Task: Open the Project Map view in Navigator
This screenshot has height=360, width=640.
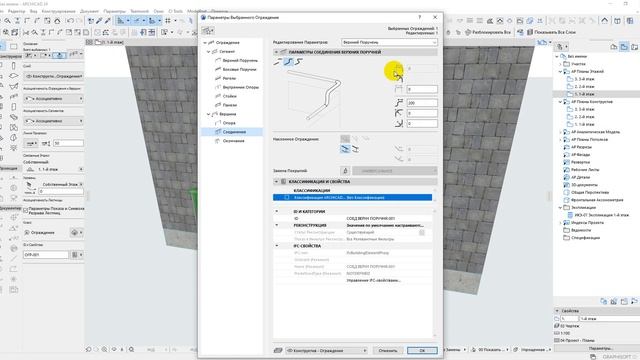Action: (x=613, y=47)
